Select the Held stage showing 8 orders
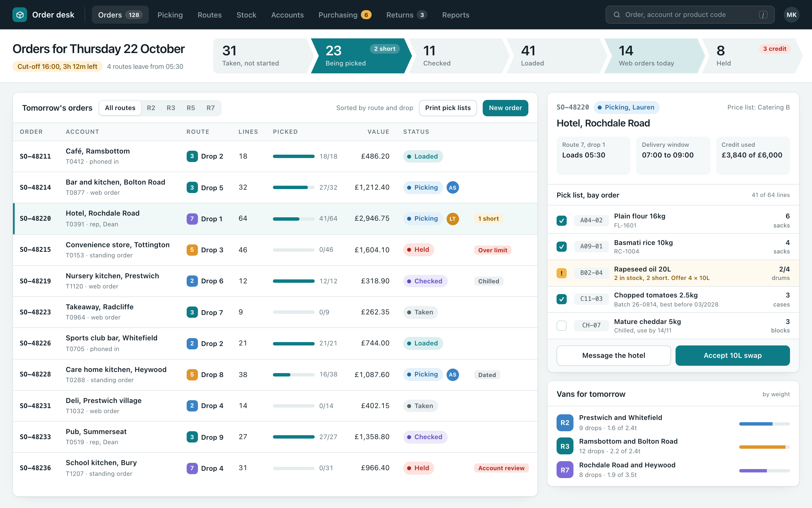Image resolution: width=812 pixels, height=508 pixels. tap(752, 56)
